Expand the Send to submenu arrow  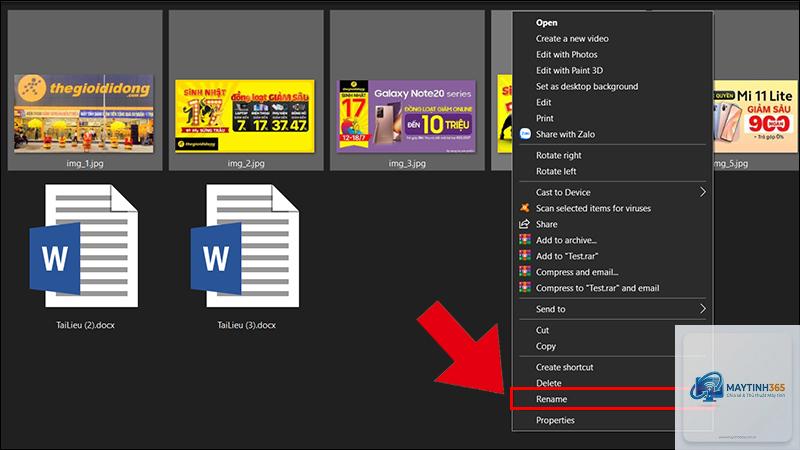[703, 309]
